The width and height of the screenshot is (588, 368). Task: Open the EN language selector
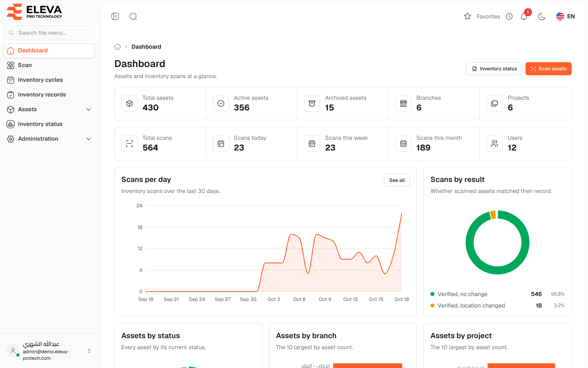[x=566, y=16]
